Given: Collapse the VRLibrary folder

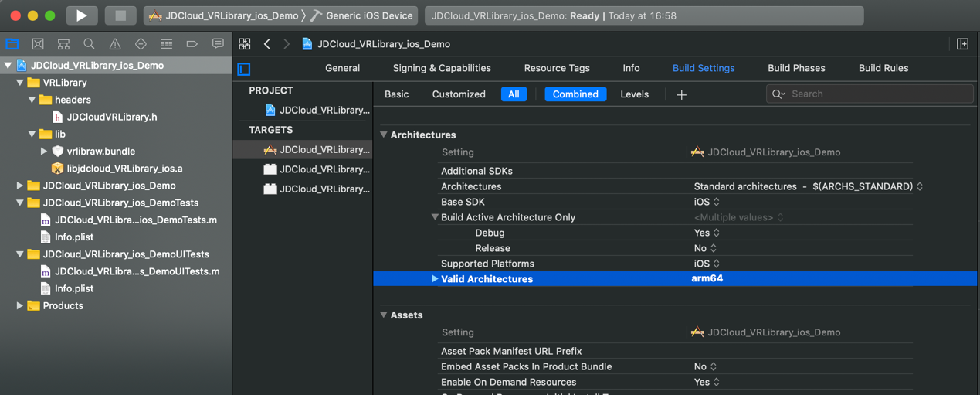Looking at the screenshot, I should 20,83.
